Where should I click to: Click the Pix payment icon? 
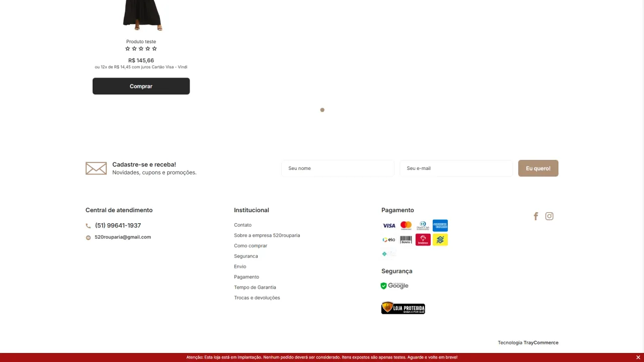coord(389,254)
